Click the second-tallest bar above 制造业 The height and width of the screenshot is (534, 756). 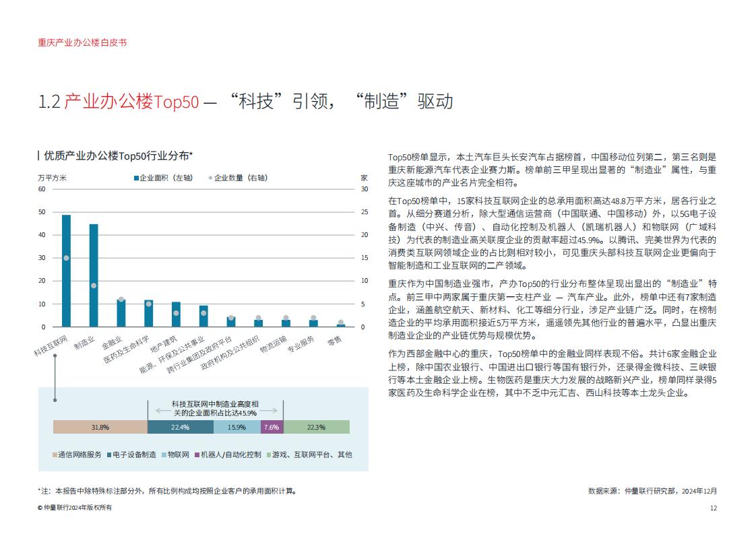(94, 275)
